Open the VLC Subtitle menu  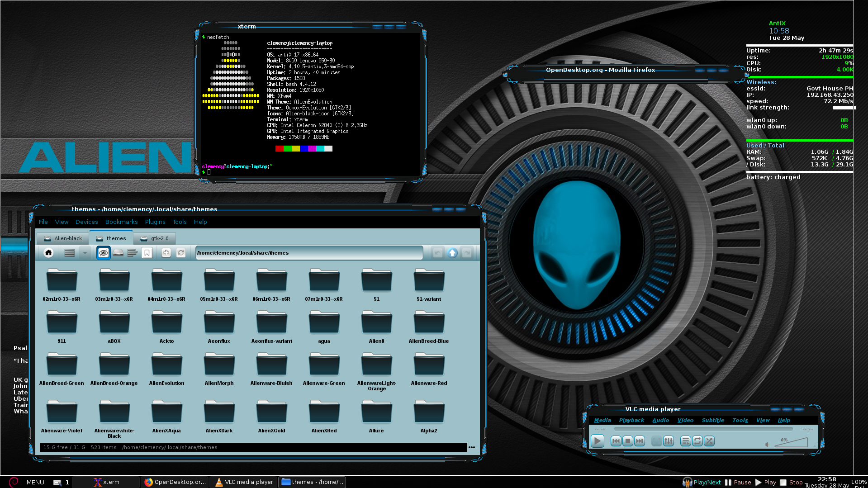(x=713, y=420)
